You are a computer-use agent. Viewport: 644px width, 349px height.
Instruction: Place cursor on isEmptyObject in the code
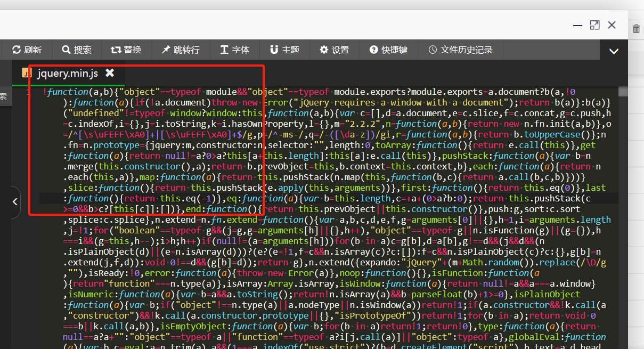pos(195,326)
